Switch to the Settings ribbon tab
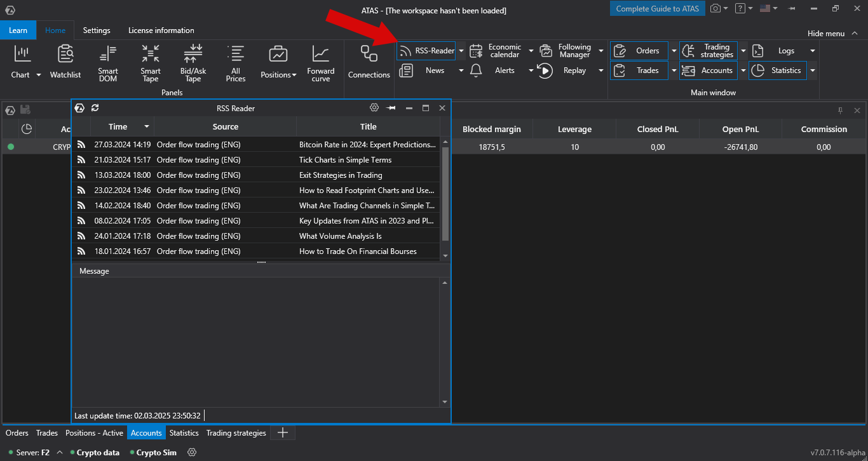The width and height of the screenshot is (868, 461). tap(97, 30)
